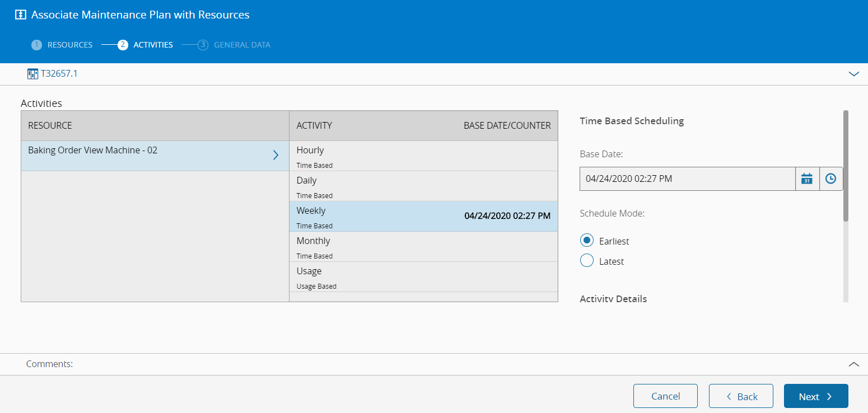This screenshot has height=413, width=868.
Task: Click the step 1 circle for Resources
Action: 36,45
